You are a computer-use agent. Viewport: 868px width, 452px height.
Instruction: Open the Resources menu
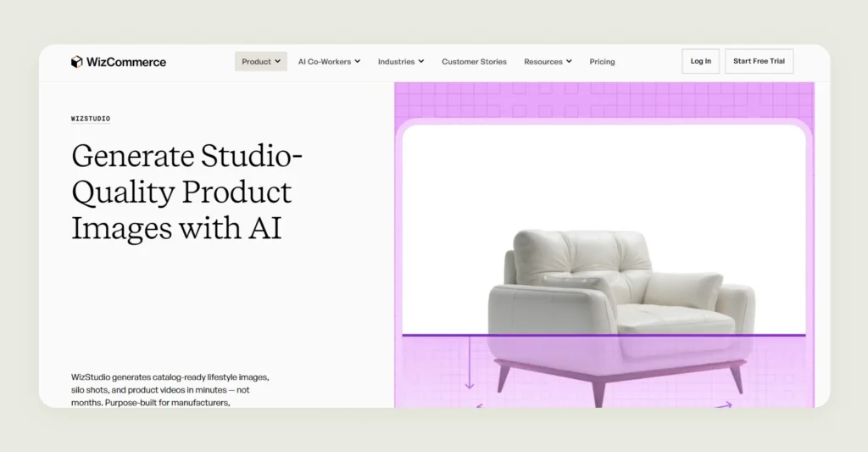pyautogui.click(x=548, y=62)
